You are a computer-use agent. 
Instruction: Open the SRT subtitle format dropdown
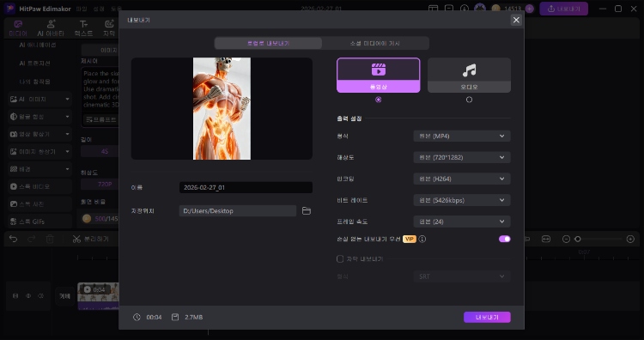coord(462,276)
